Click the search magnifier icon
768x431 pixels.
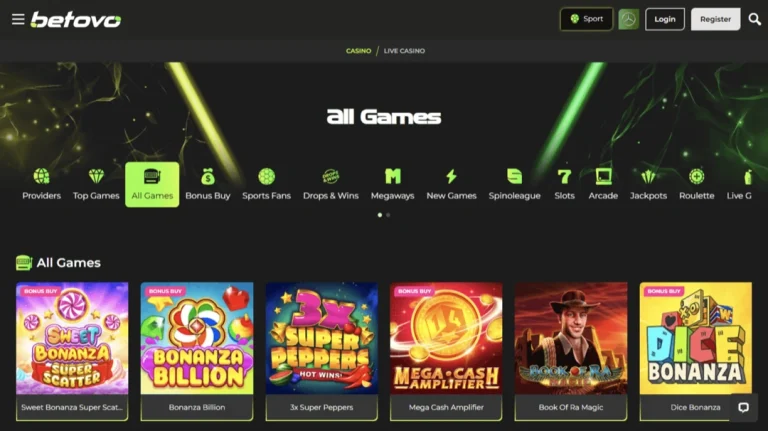click(x=755, y=19)
